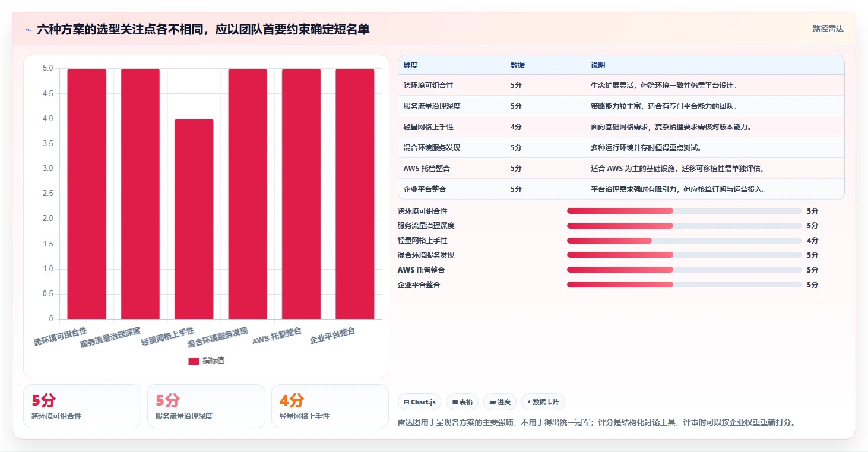
Task: Select the 说明 column header
Action: 597,65
